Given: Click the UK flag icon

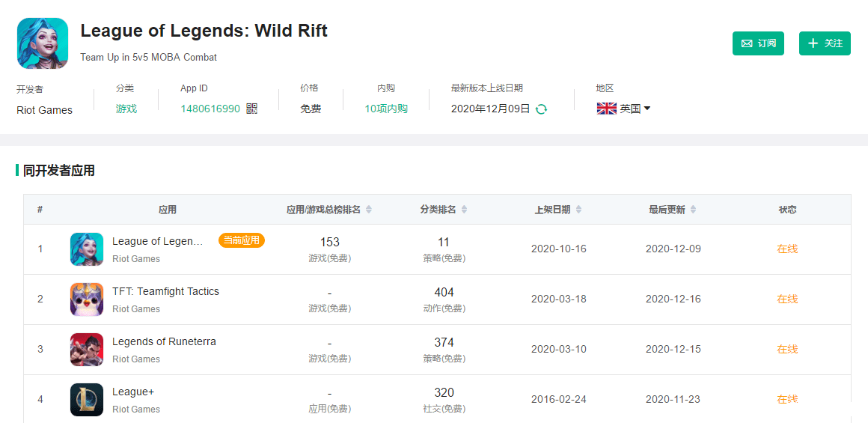Looking at the screenshot, I should coord(607,109).
